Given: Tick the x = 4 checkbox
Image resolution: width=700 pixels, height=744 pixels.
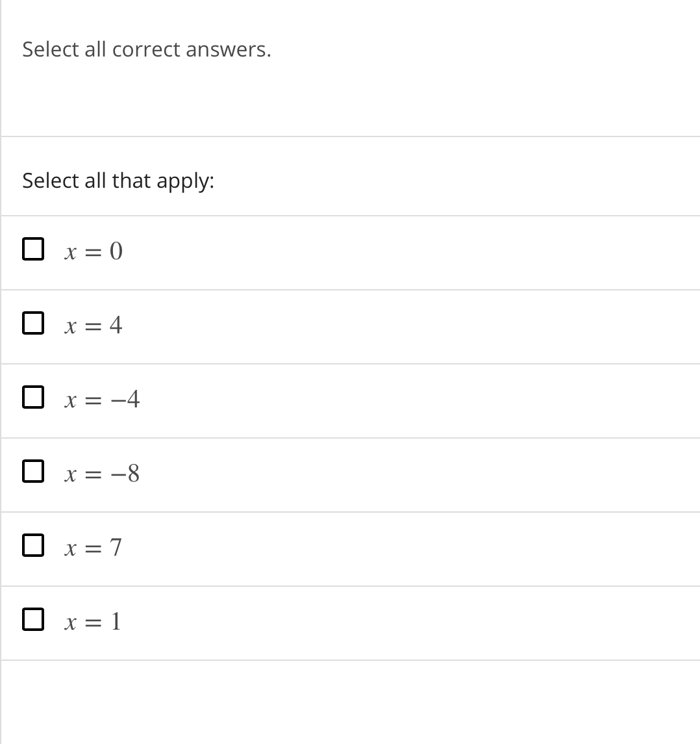Looking at the screenshot, I should [32, 324].
